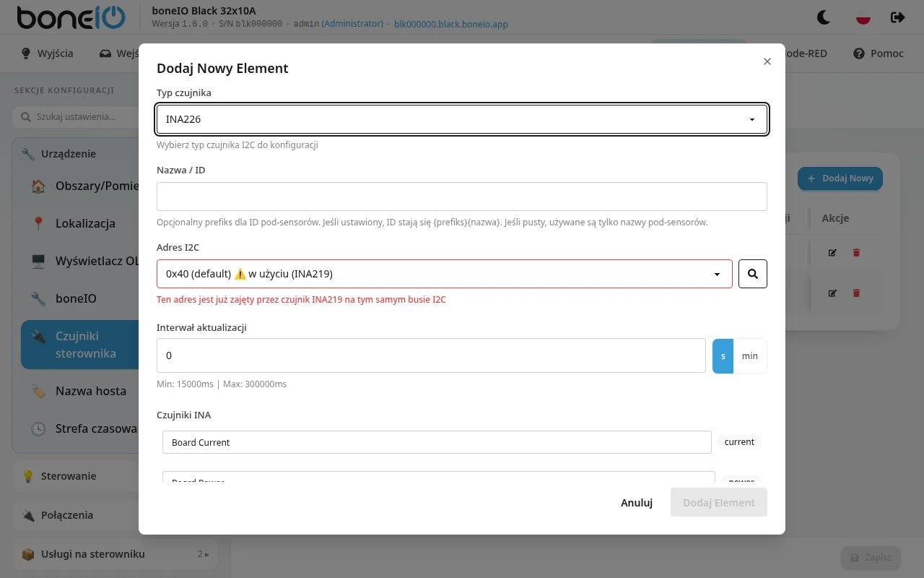Click the boneIO logo
The width and height of the screenshot is (924, 578).
70,17
